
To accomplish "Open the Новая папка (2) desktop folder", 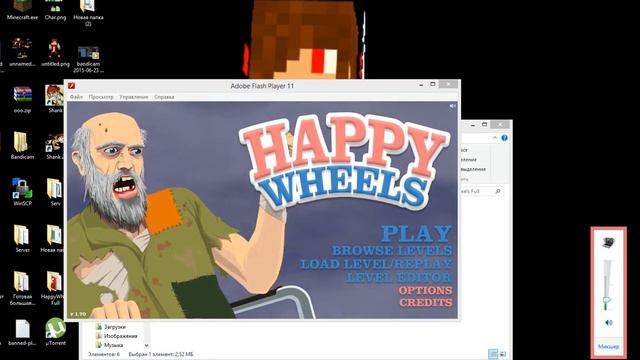I will pyautogui.click(x=88, y=12).
